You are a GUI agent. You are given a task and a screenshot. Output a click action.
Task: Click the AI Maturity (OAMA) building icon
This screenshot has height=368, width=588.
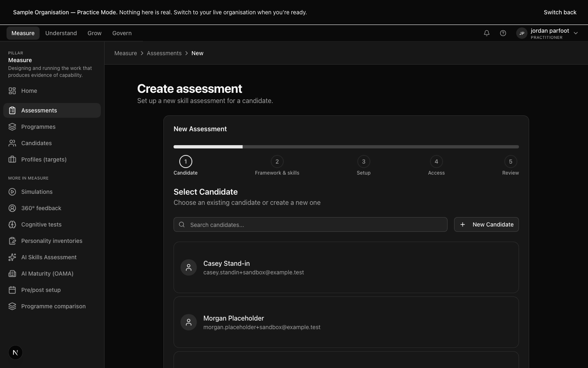(12, 274)
